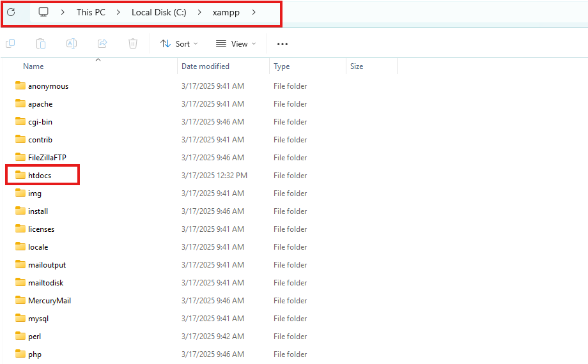The height and width of the screenshot is (364, 588).
Task: Select the htdocs folder icon
Action: [20, 175]
